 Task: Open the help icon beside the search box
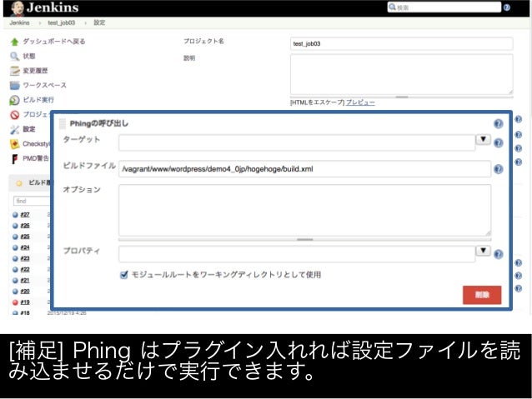pos(506,7)
